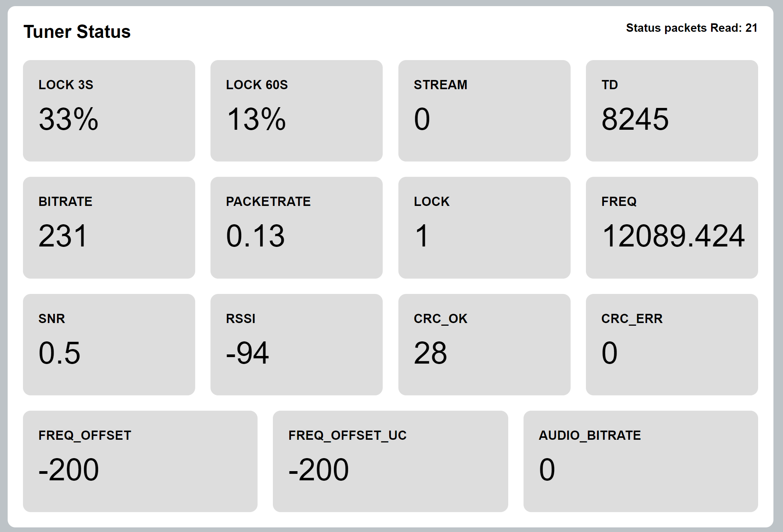The image size is (783, 532).
Task: Click the 33% lock value
Action: 69,119
